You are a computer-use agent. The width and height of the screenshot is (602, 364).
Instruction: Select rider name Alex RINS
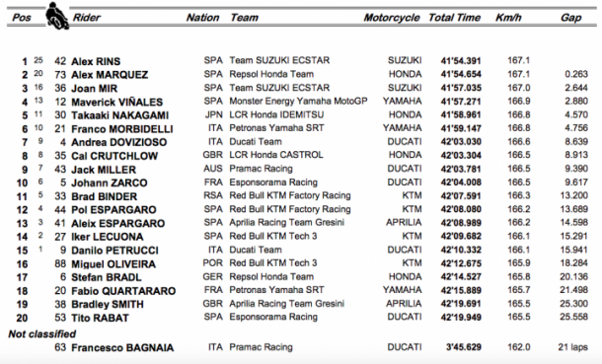pyautogui.click(x=96, y=61)
